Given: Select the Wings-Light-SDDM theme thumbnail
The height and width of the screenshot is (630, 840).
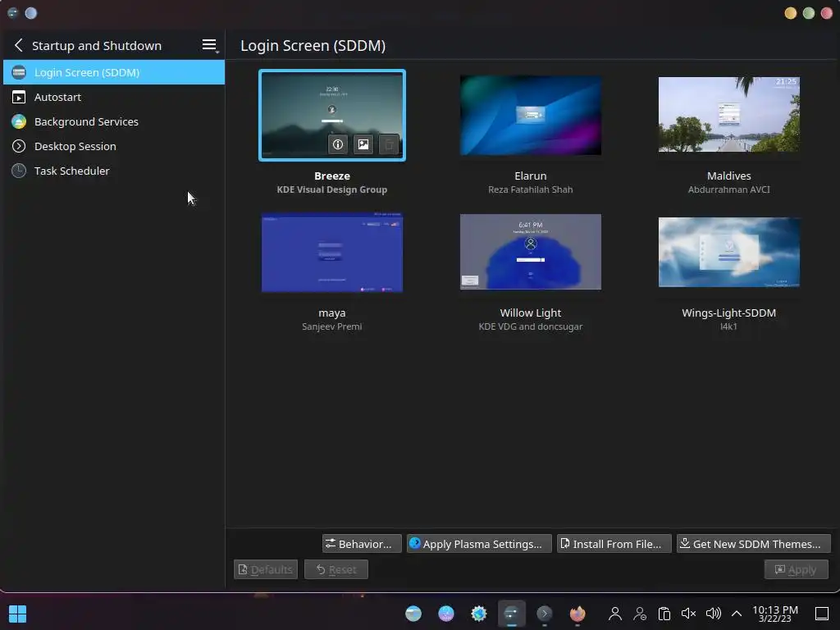Looking at the screenshot, I should [728, 253].
